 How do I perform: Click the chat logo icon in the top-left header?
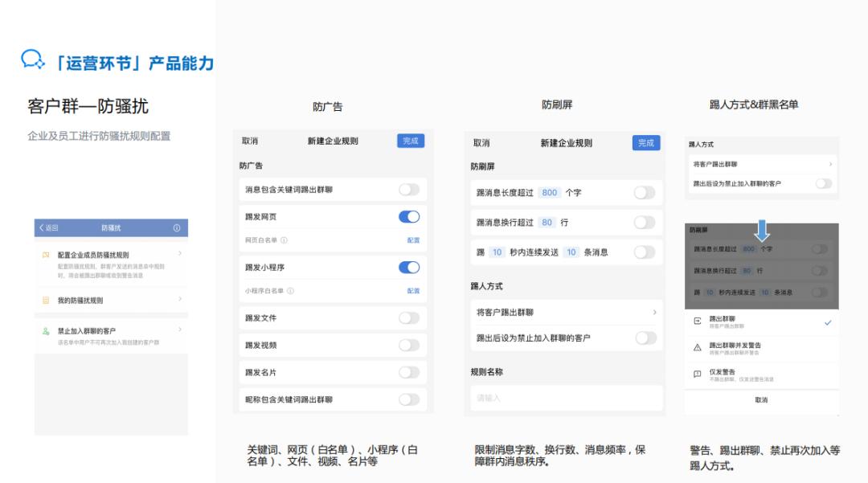[32, 59]
